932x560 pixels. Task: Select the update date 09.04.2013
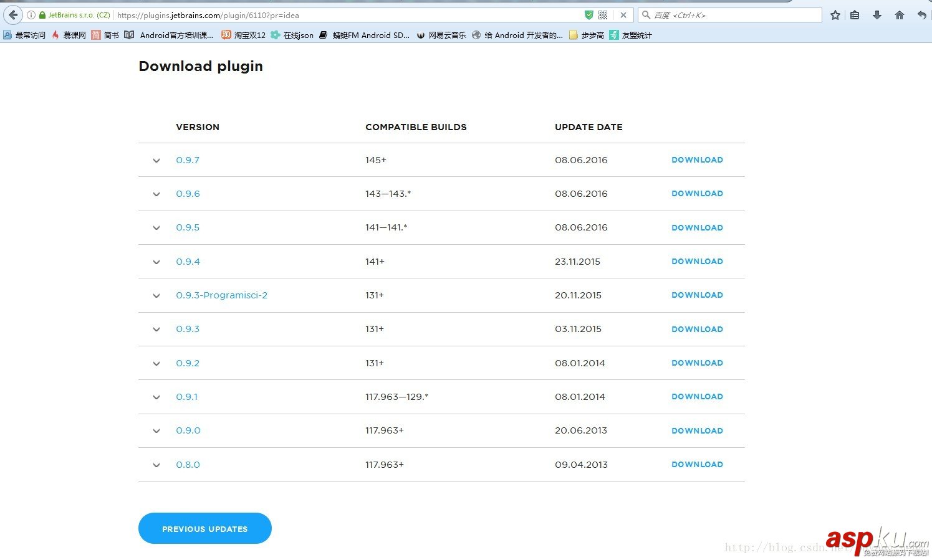581,465
